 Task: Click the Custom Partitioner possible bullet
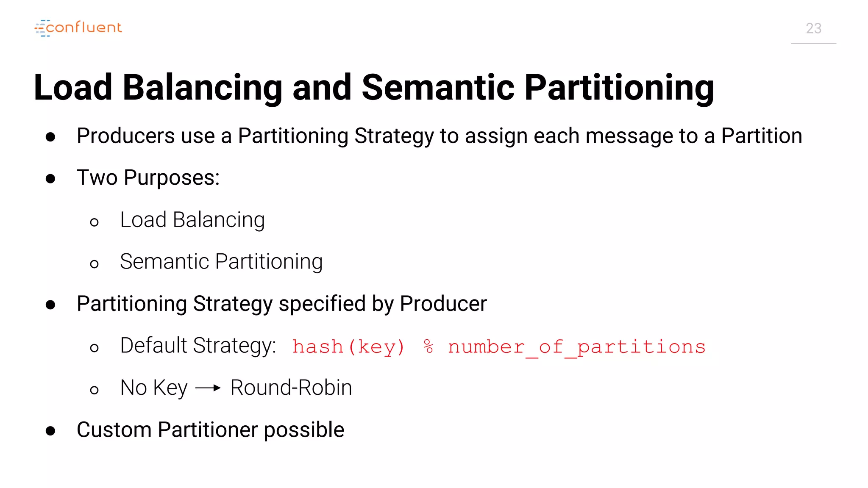click(x=210, y=430)
